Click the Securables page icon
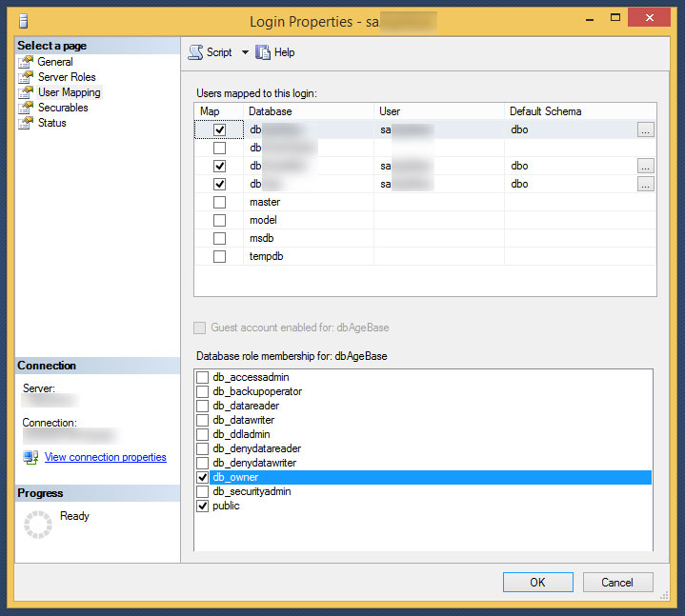The width and height of the screenshot is (685, 616). click(26, 108)
